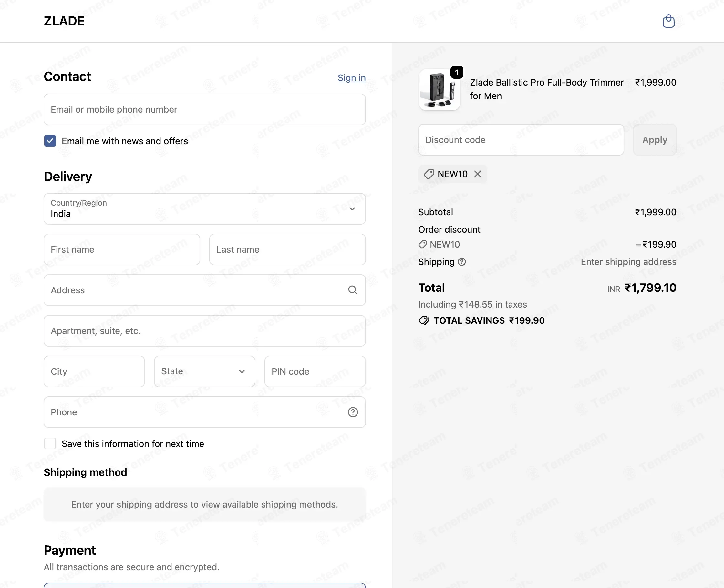The width and height of the screenshot is (724, 588).
Task: Click the TOTAL SAVINGS ₹199.90 text
Action: (x=489, y=320)
